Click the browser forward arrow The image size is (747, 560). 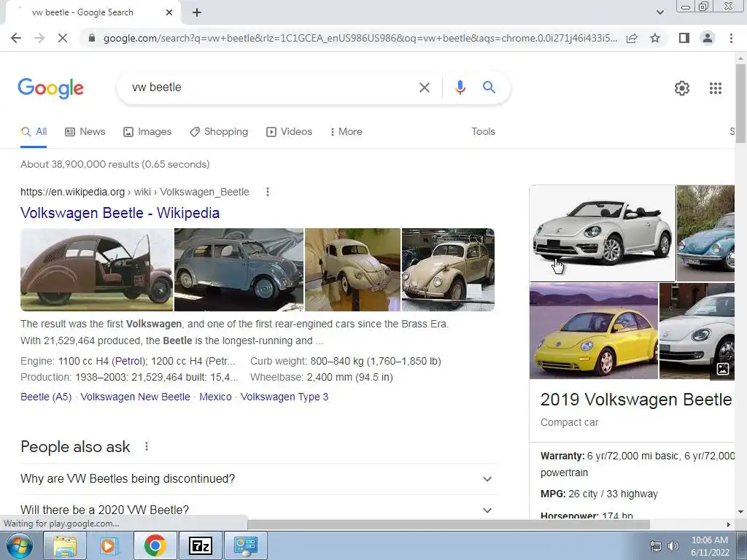(39, 38)
